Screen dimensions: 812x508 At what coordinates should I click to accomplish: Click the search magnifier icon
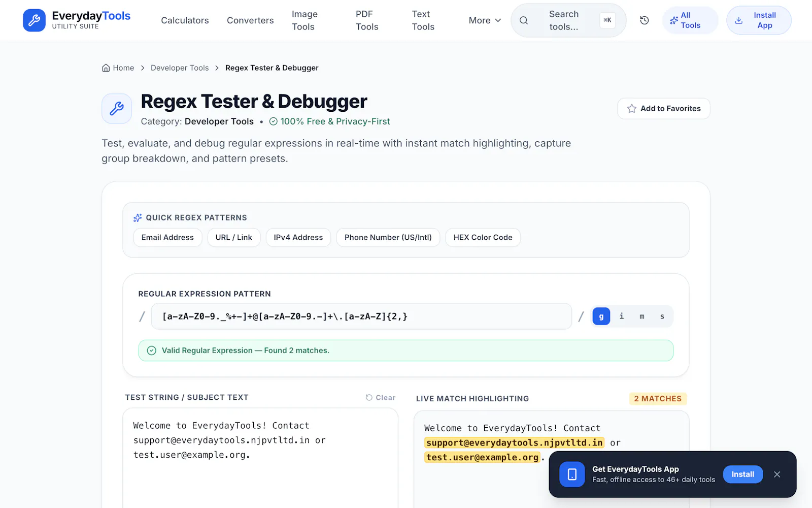tap(524, 20)
